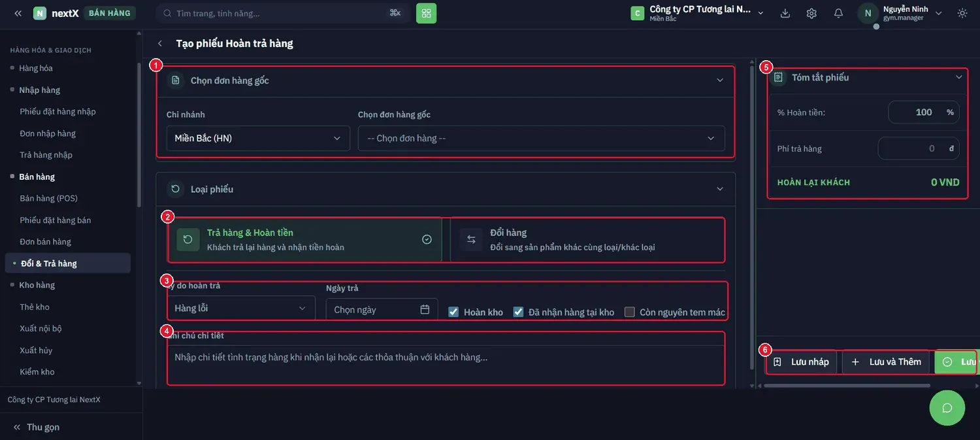Click the Tóm tắt phiếu document icon
980x440 pixels.
point(778,77)
